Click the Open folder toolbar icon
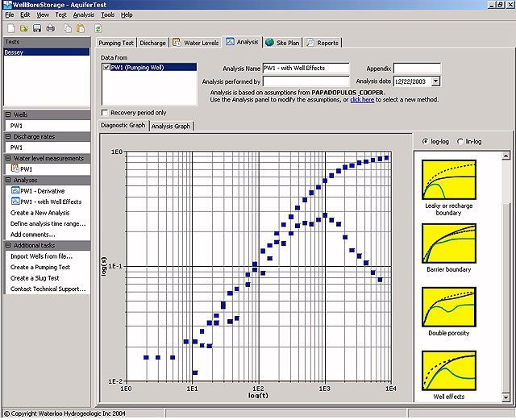This screenshot has width=516, height=420. [x=24, y=28]
